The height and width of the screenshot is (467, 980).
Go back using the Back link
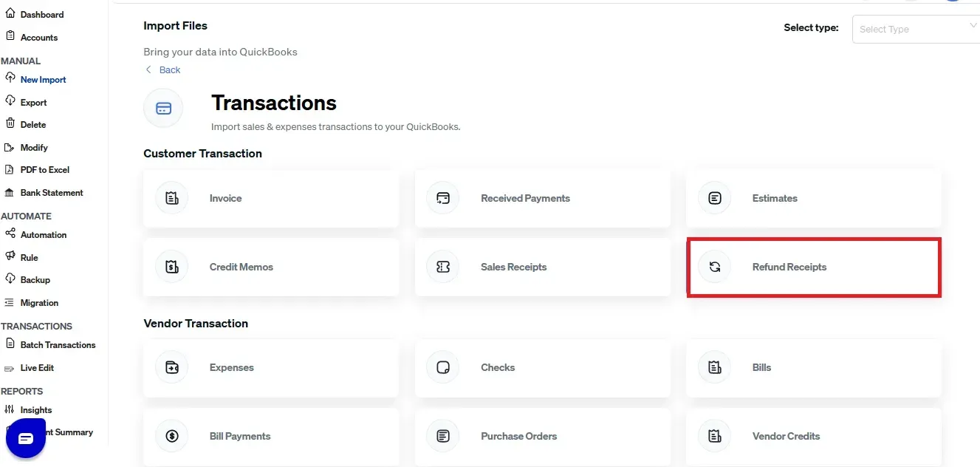(x=162, y=69)
